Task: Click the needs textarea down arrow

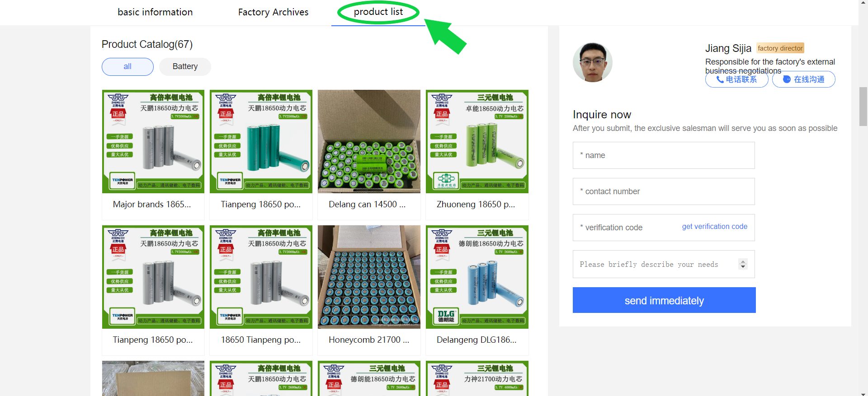Action: click(743, 267)
